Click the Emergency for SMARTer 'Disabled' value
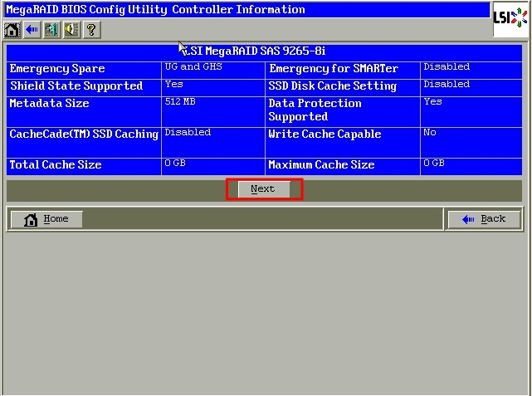The image size is (532, 396). (446, 67)
